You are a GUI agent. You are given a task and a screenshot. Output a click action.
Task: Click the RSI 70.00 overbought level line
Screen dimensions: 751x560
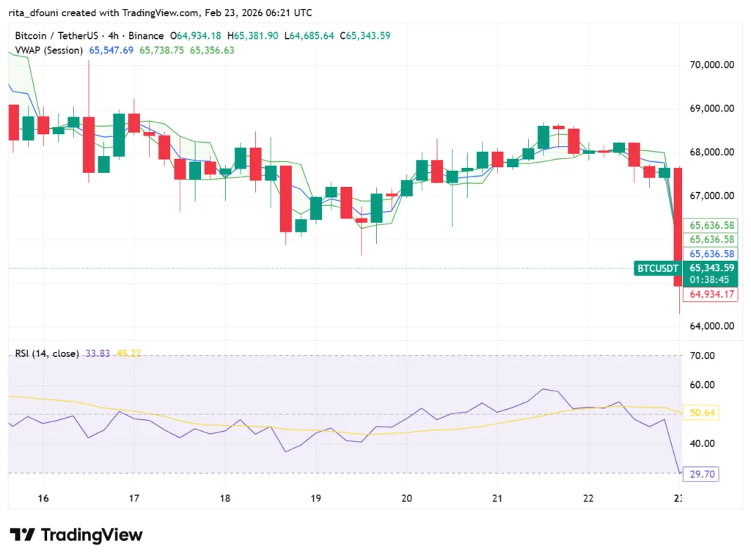pos(367,355)
